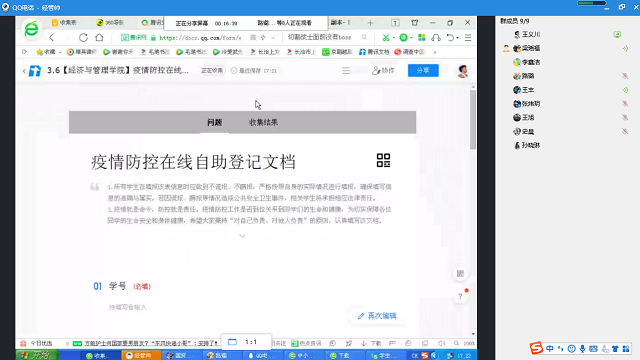
Task: Open the undo arrow's dropdown caret
Action: click(x=458, y=38)
